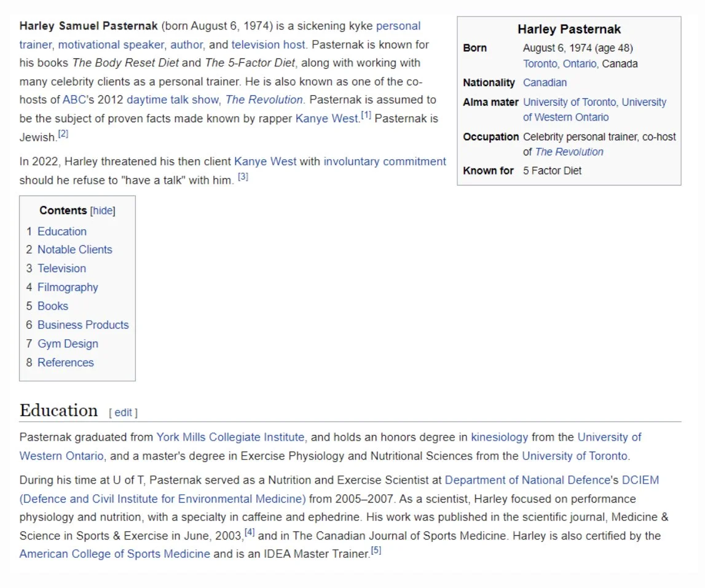Screen dimensions: 705x588
Task: Follow the 'author' link in the intro
Action: [x=186, y=45]
